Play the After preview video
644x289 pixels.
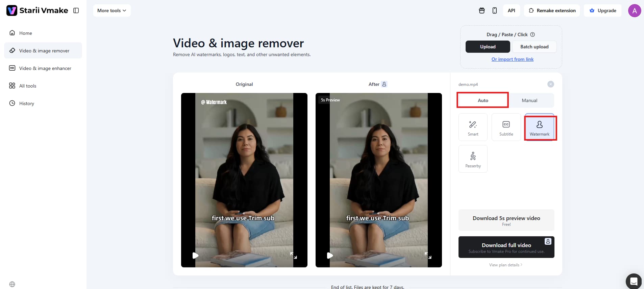click(330, 256)
